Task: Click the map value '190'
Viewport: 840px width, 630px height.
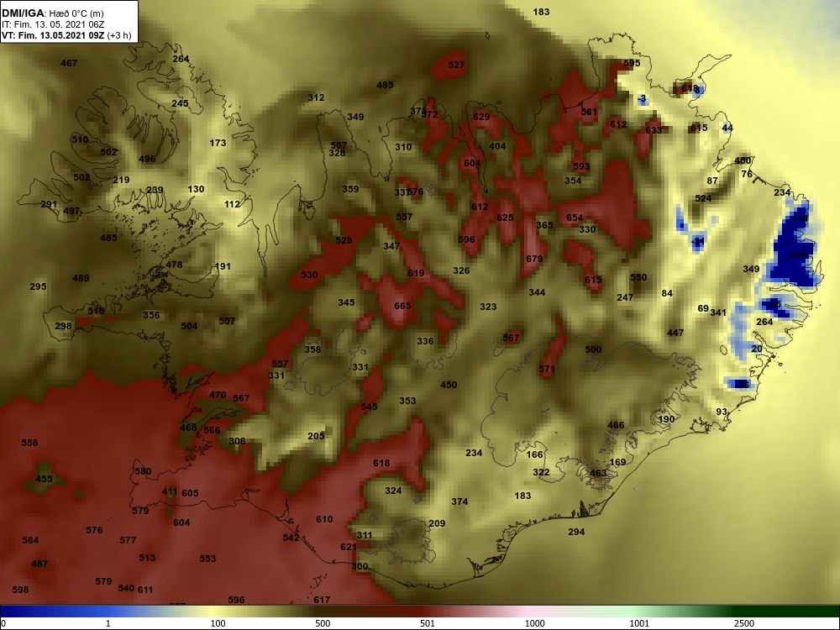Action: click(x=666, y=419)
